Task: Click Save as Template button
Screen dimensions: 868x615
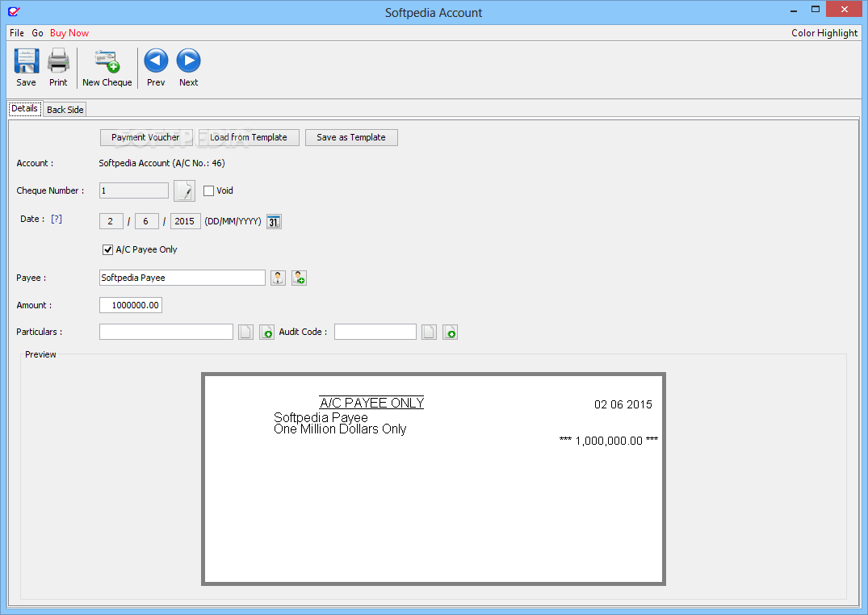Action: [351, 137]
